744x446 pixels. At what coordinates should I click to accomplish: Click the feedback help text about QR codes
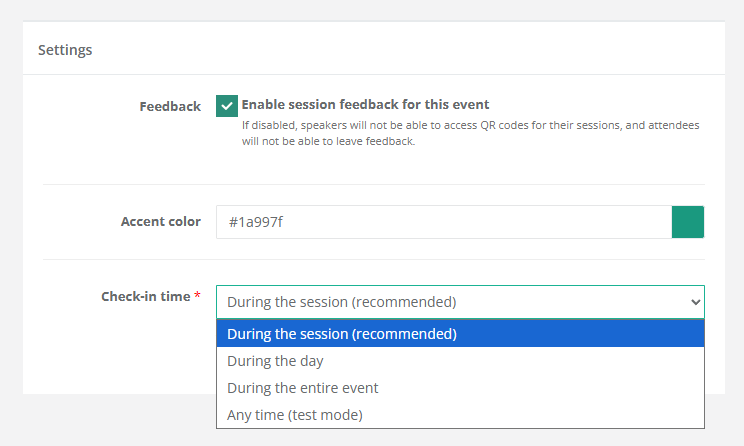click(x=470, y=133)
